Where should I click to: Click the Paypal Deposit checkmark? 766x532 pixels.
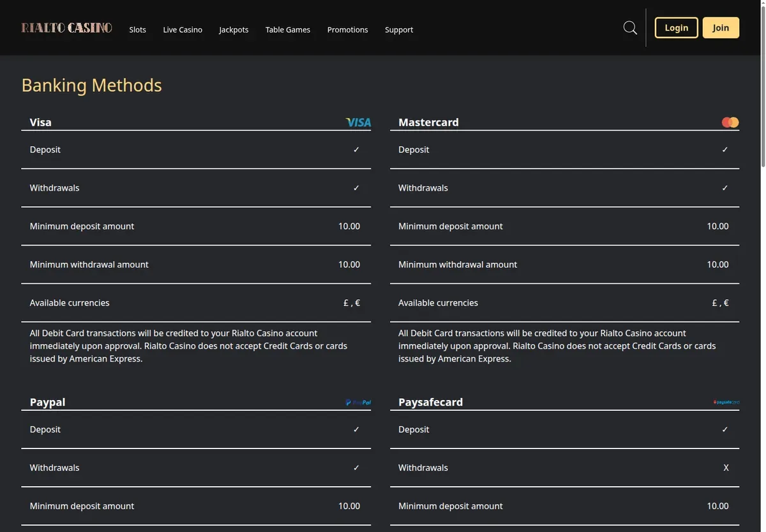click(356, 429)
